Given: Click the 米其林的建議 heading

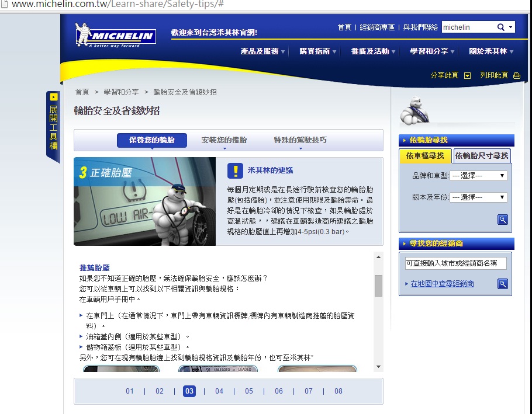Looking at the screenshot, I should tap(271, 170).
